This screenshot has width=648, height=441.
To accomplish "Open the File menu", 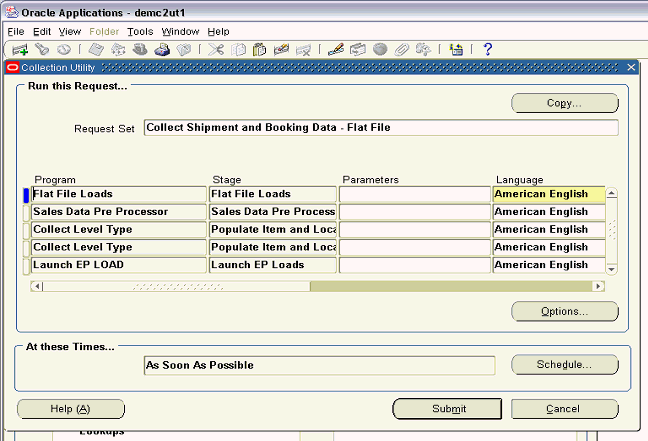I will coord(16,32).
